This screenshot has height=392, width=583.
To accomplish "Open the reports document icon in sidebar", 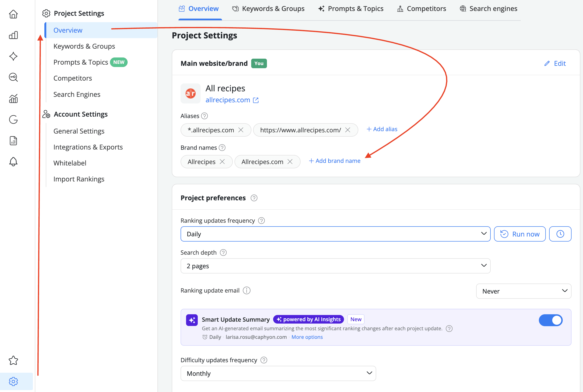I will click(13, 141).
